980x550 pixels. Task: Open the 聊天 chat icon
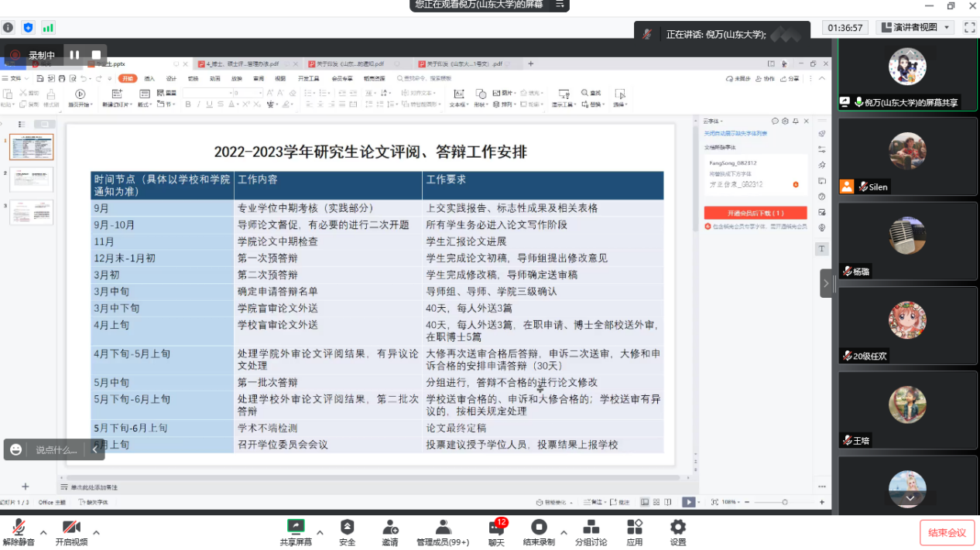pos(496,528)
